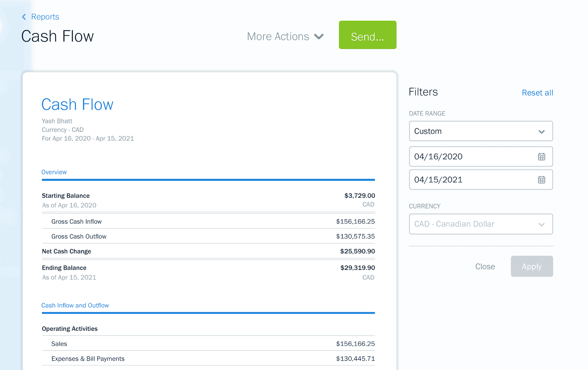Click into the end date field 04/15/2021
This screenshot has width=588, height=370.
click(470, 180)
